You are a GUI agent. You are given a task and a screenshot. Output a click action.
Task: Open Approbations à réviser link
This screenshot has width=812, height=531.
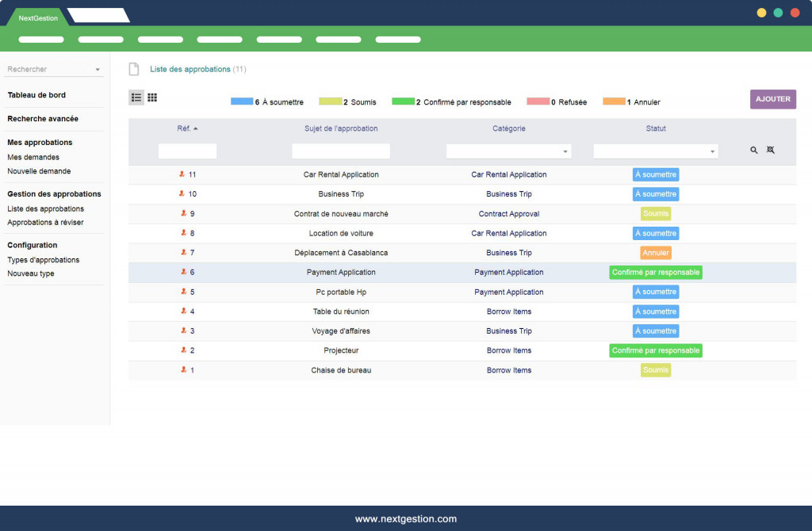click(45, 223)
